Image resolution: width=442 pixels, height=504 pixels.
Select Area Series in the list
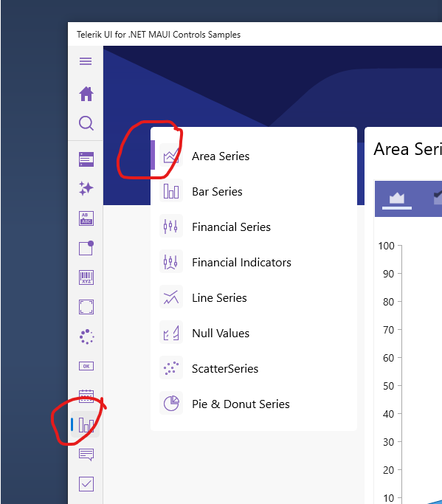[x=254, y=156]
